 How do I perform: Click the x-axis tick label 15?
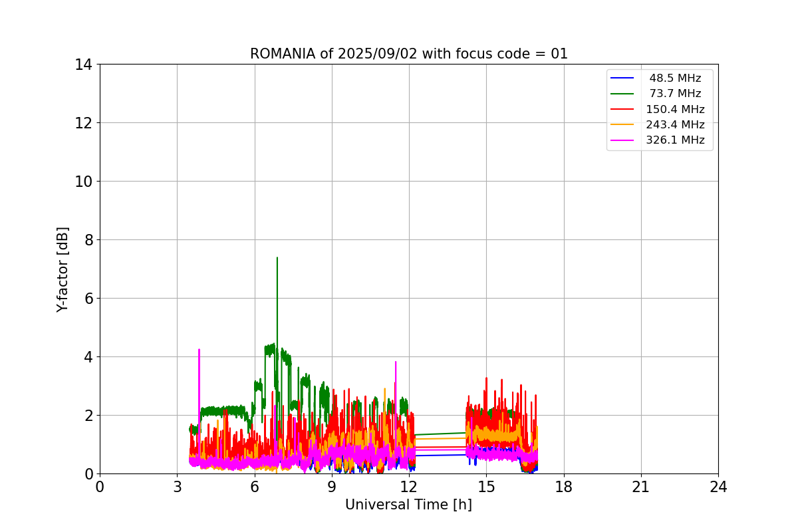click(x=486, y=487)
